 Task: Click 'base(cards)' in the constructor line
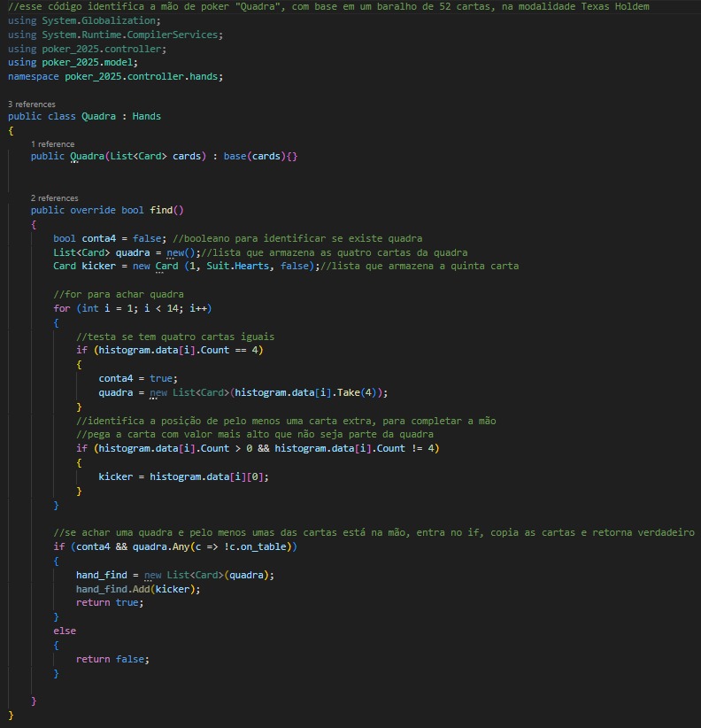(254, 156)
